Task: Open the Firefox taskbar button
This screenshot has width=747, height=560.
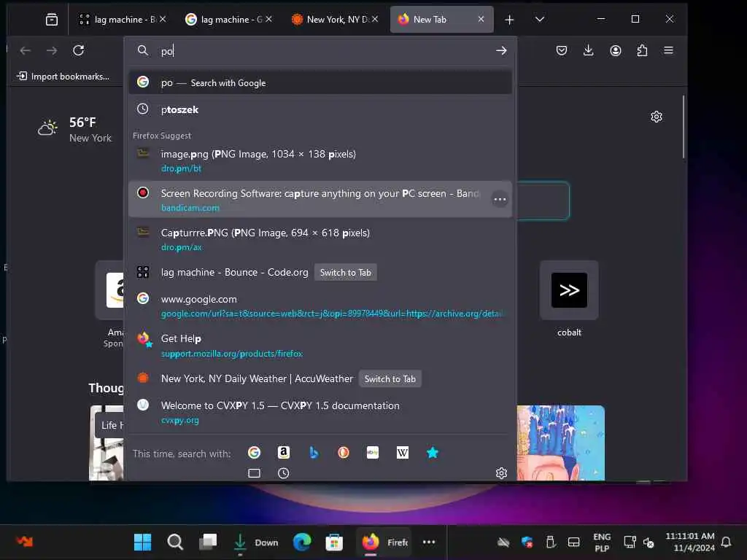Action: pyautogui.click(x=384, y=542)
